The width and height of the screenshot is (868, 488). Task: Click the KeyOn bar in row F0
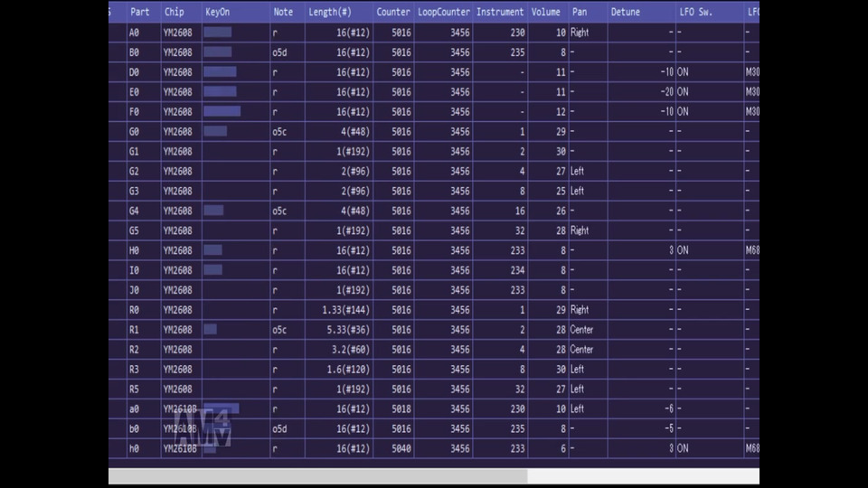[222, 111]
